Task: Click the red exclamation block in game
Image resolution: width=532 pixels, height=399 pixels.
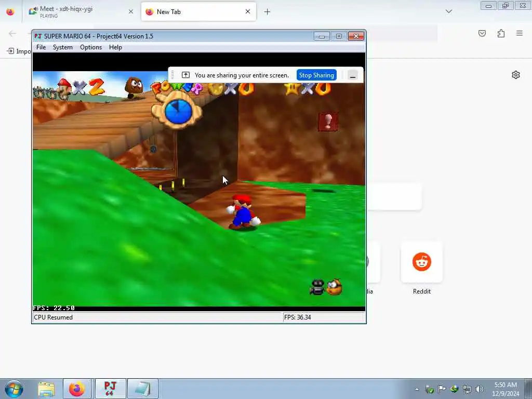Action: click(328, 122)
